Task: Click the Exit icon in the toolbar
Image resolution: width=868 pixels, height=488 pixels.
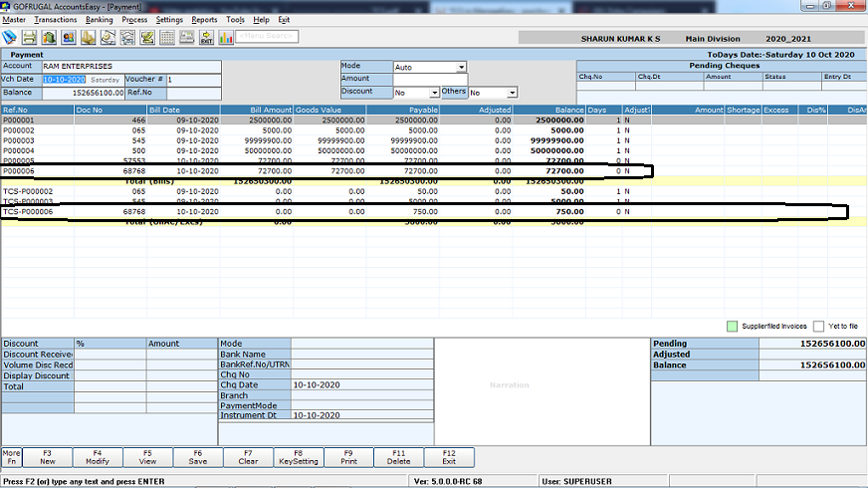Action: tap(206, 38)
